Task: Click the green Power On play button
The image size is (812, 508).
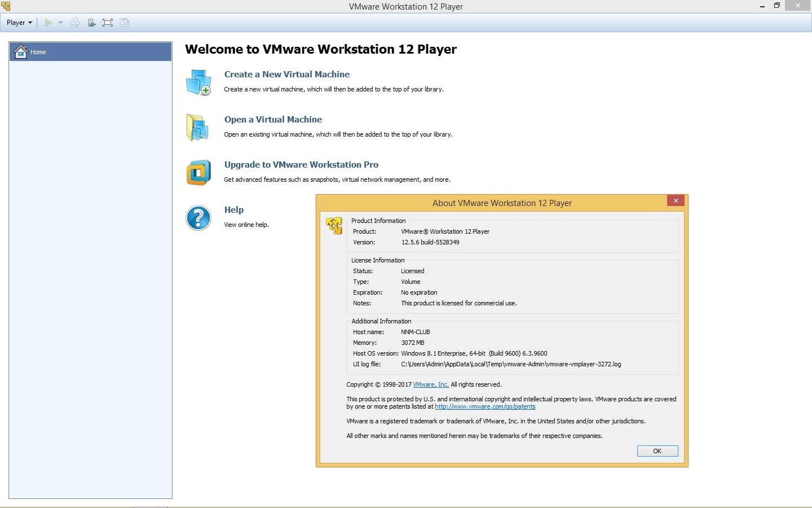Action: 48,23
